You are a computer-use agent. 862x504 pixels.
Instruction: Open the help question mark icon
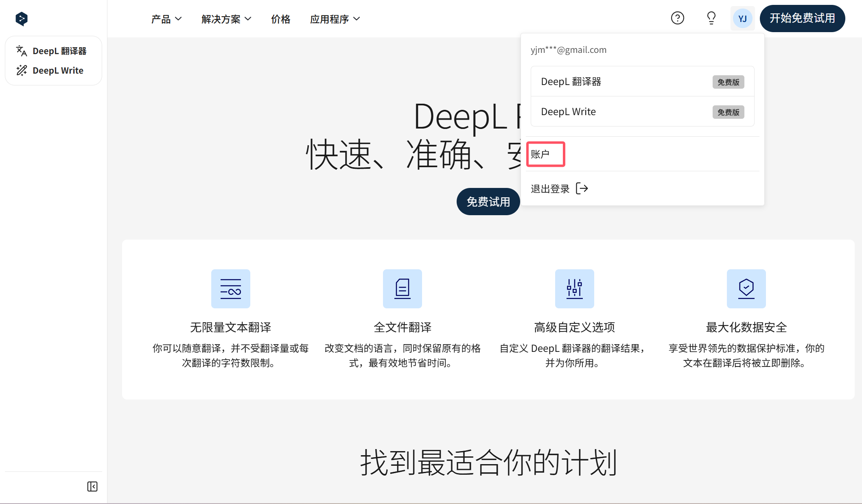[x=677, y=18]
